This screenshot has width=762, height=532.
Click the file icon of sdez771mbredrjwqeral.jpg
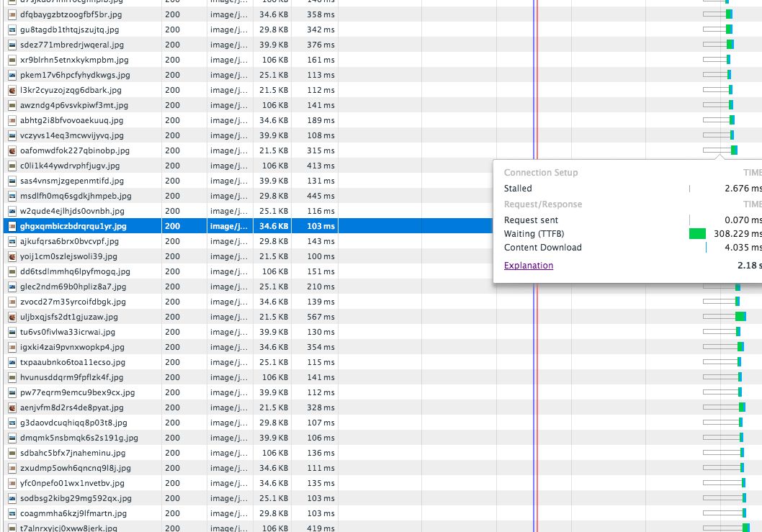click(12, 45)
